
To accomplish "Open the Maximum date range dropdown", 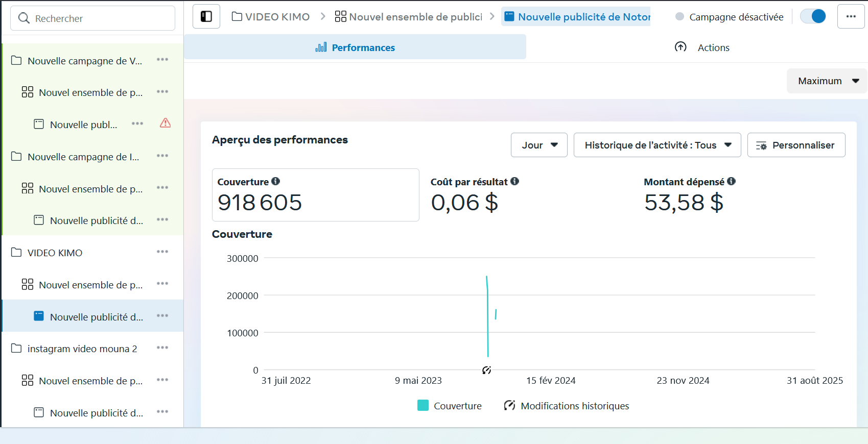I will 827,81.
